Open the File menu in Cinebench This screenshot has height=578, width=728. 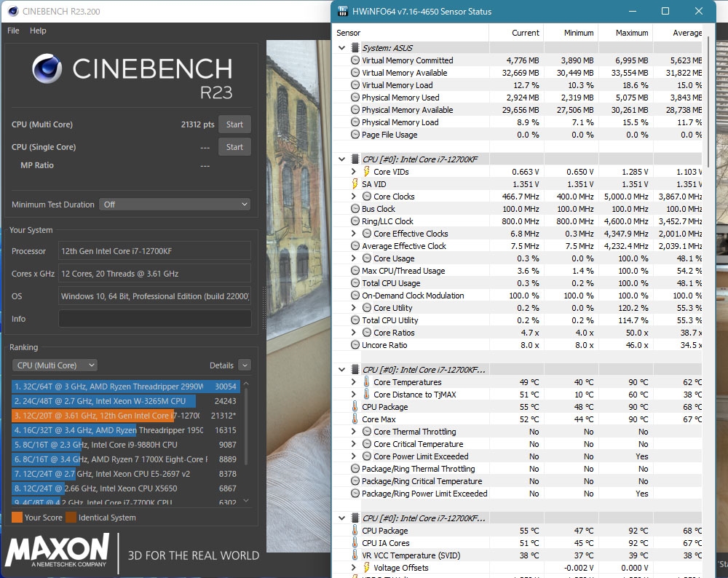coord(13,31)
